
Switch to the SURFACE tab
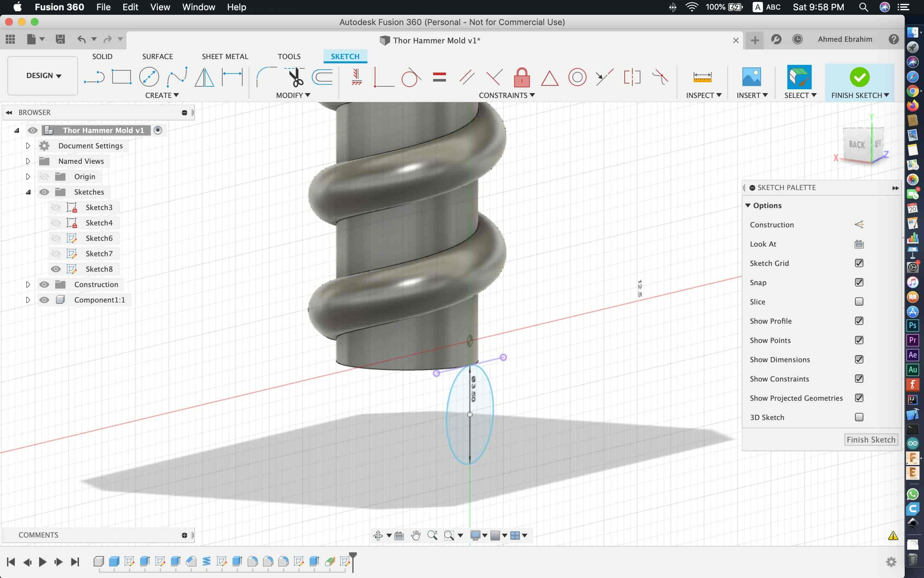157,57
